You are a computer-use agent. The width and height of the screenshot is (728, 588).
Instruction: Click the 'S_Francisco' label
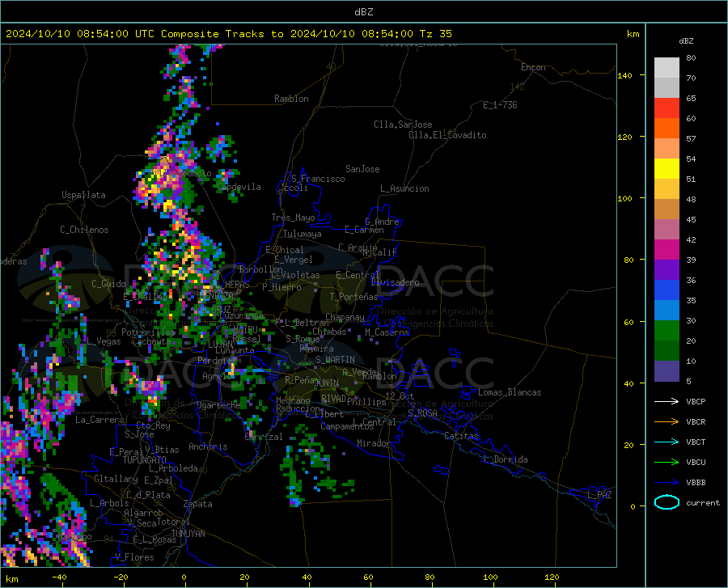[318, 179]
